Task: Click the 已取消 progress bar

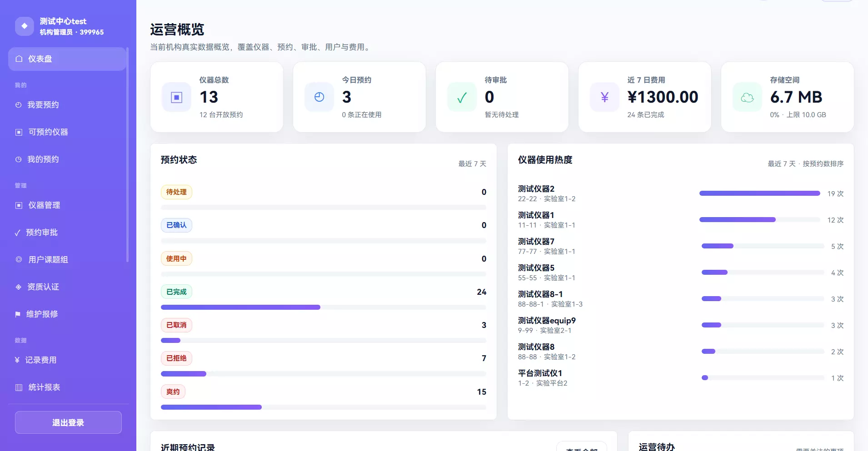Action: pos(324,341)
